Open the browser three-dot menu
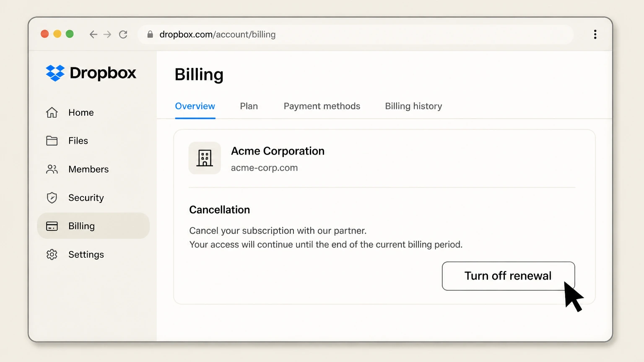Screen dimensions: 644x362 point(595,34)
